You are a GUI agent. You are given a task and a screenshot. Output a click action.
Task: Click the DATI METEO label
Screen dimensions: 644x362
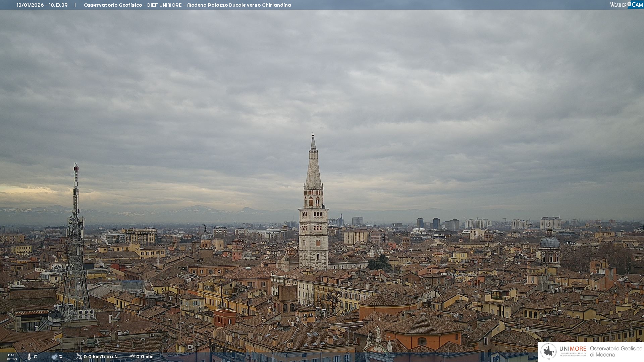click(12, 357)
